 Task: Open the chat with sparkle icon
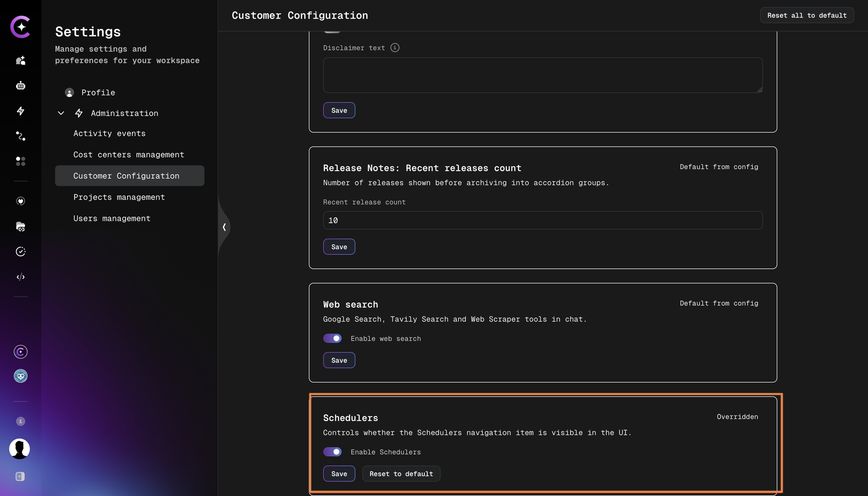(20, 60)
